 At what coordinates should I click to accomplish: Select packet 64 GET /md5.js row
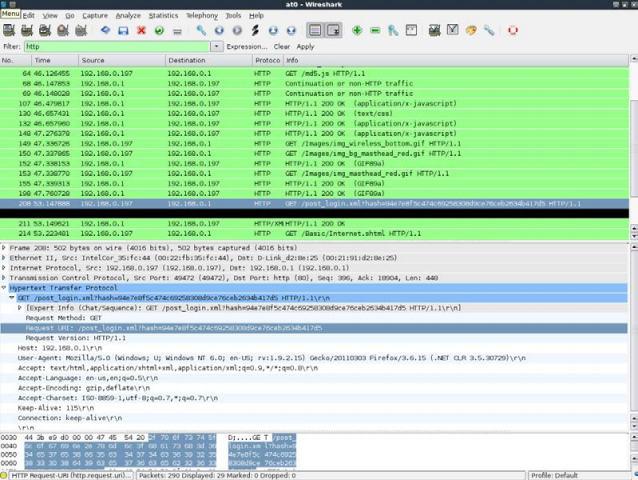coord(314,74)
